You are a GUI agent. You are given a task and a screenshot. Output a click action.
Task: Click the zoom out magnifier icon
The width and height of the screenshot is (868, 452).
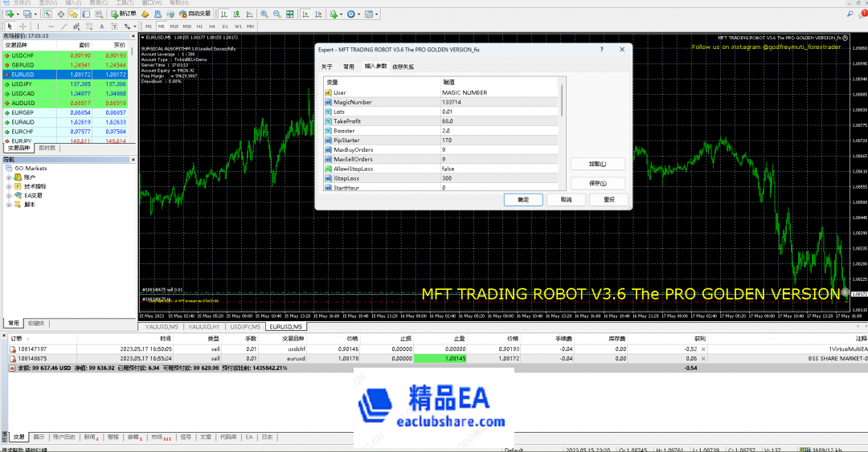(277, 14)
